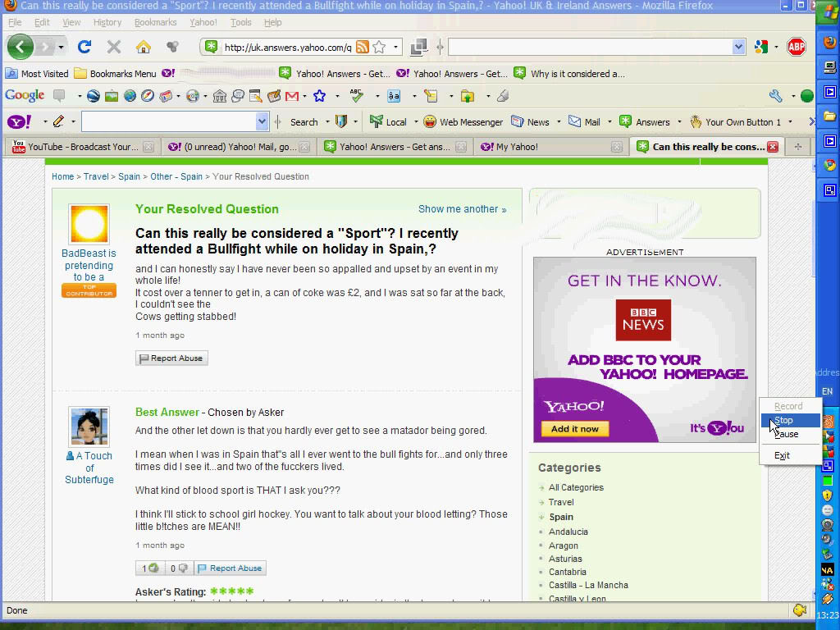Choose Exit in the recorder context menu

(790, 456)
